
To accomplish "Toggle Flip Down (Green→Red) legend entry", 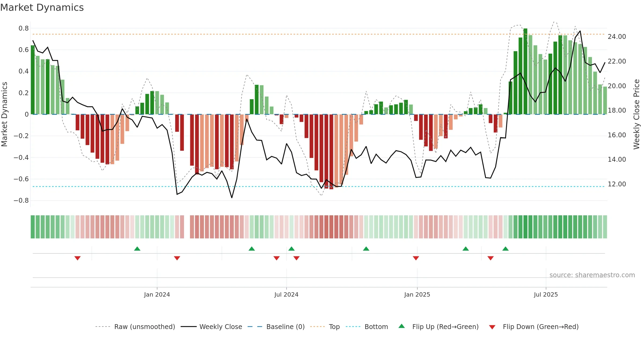I will point(534,327).
